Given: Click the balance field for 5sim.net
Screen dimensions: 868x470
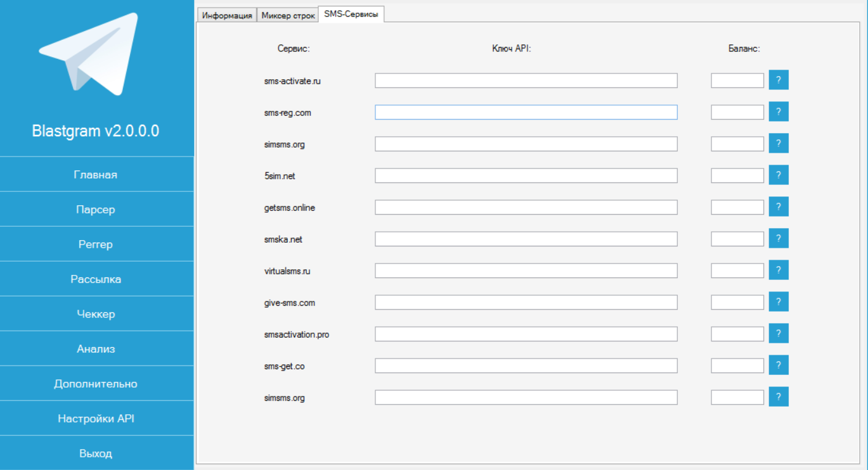Looking at the screenshot, I should [x=737, y=175].
